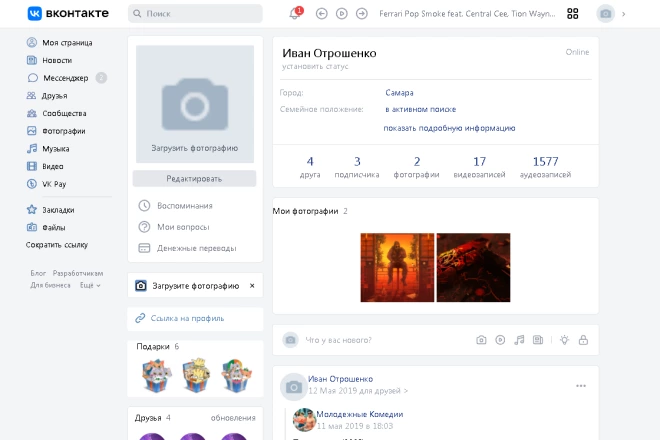Open the photo of seated figure
Image resolution: width=660 pixels, height=440 pixels.
click(x=397, y=267)
